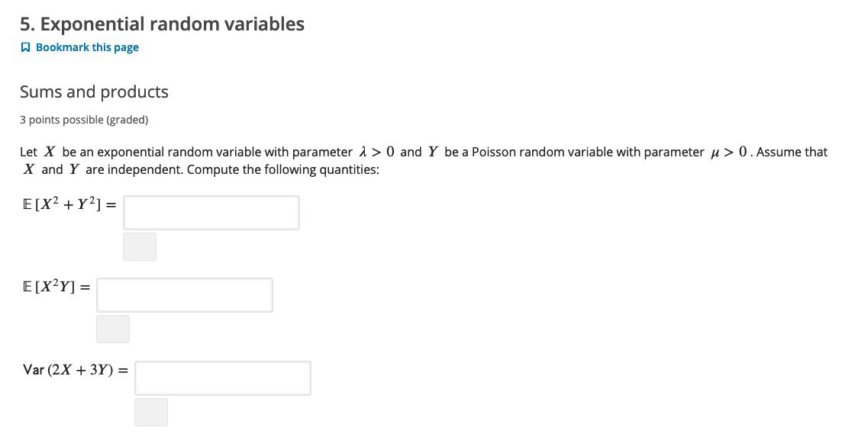The width and height of the screenshot is (868, 437).
Task: Click the gray preview box under E[X² + Y²]
Action: click(x=140, y=246)
